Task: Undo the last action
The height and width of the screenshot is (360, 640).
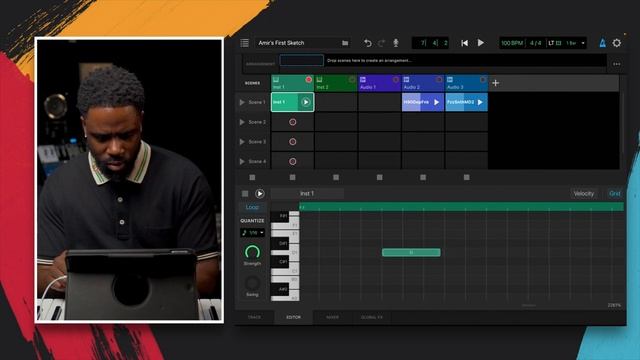Action: click(x=367, y=43)
